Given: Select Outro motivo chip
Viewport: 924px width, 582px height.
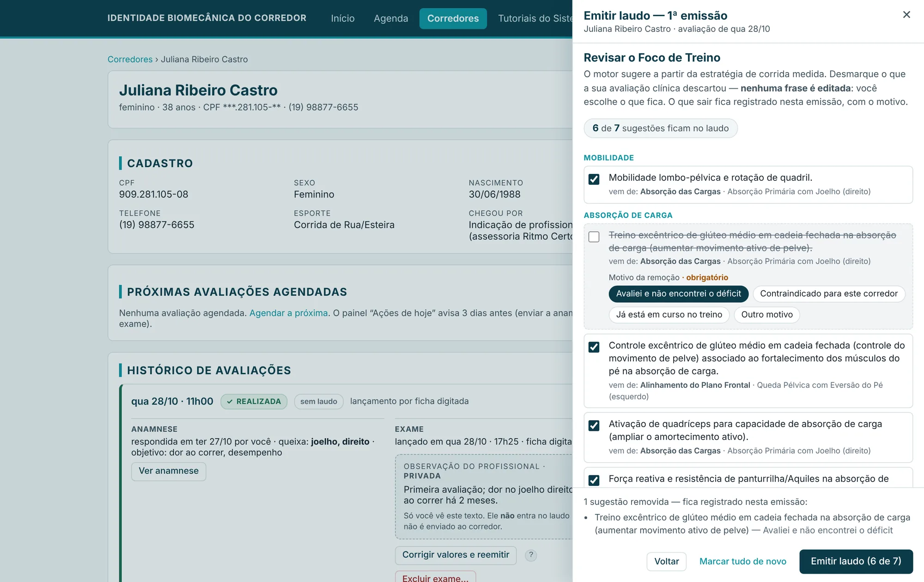Looking at the screenshot, I should point(766,315).
